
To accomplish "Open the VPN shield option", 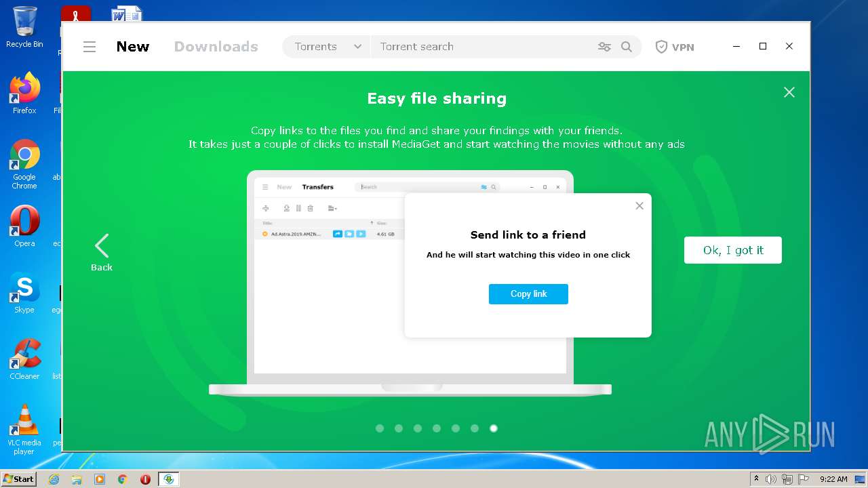I will coord(674,47).
